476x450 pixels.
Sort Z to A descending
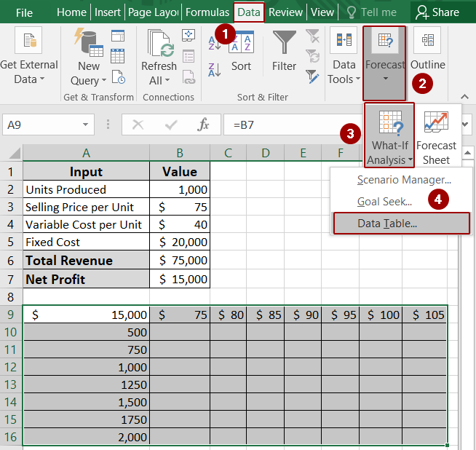(214, 70)
